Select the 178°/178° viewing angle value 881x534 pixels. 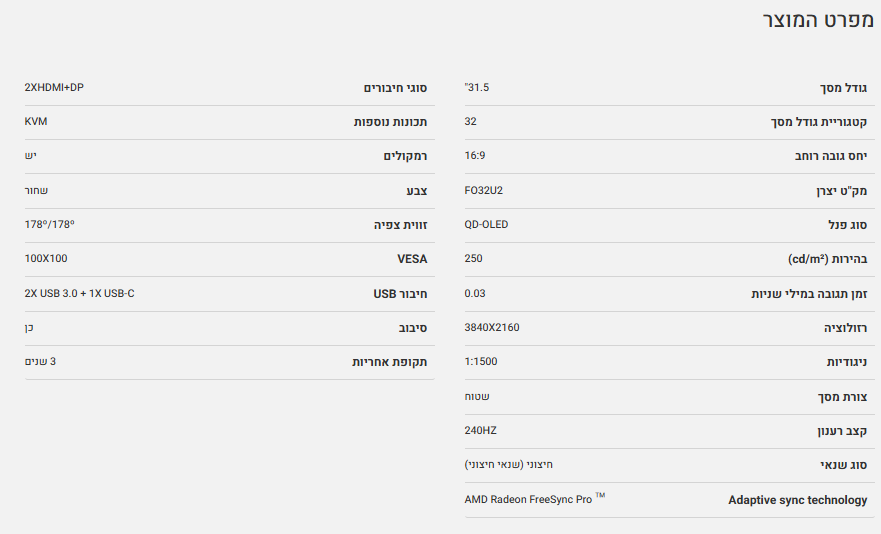pyautogui.click(x=50, y=225)
